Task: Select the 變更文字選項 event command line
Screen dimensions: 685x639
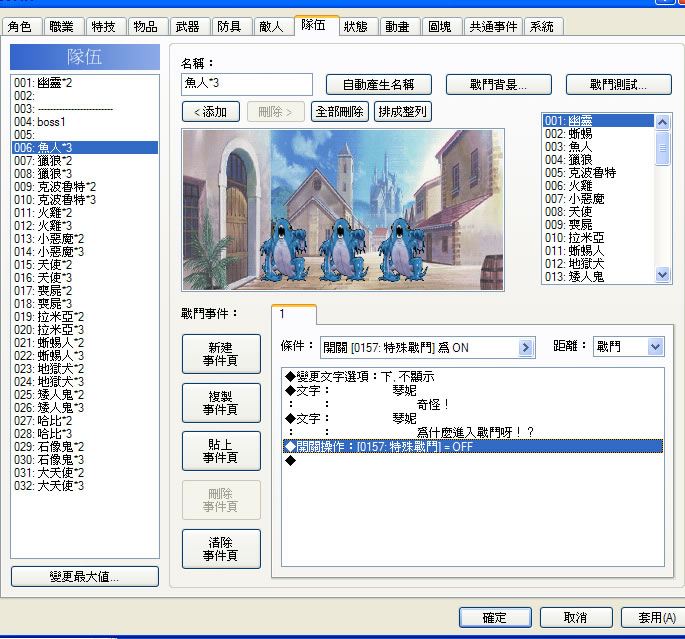Action: 473,376
